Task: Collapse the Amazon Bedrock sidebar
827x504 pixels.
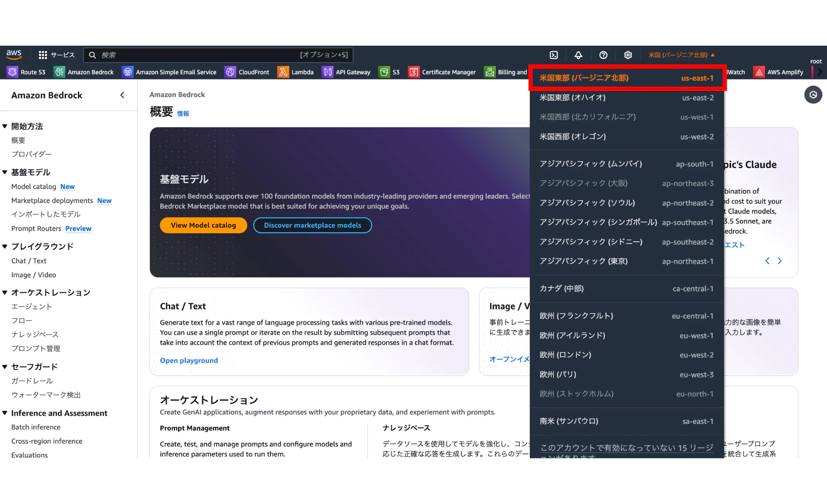Action: pyautogui.click(x=122, y=95)
